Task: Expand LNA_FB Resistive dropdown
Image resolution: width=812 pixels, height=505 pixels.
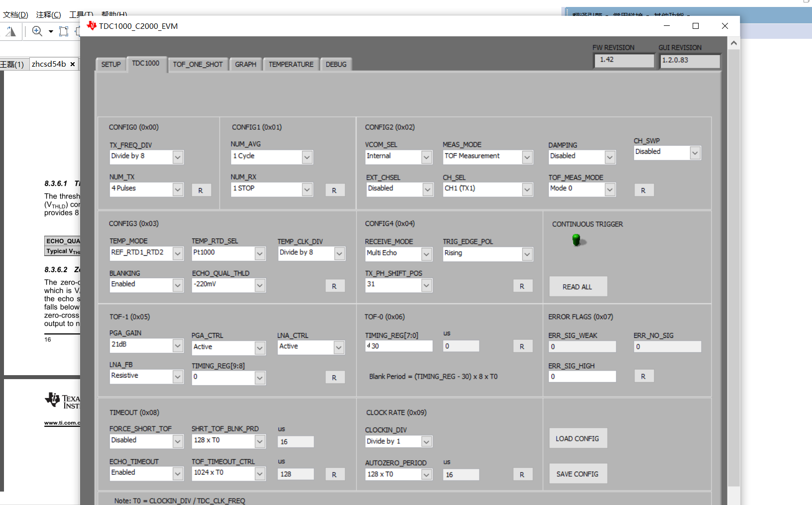Action: click(x=178, y=377)
